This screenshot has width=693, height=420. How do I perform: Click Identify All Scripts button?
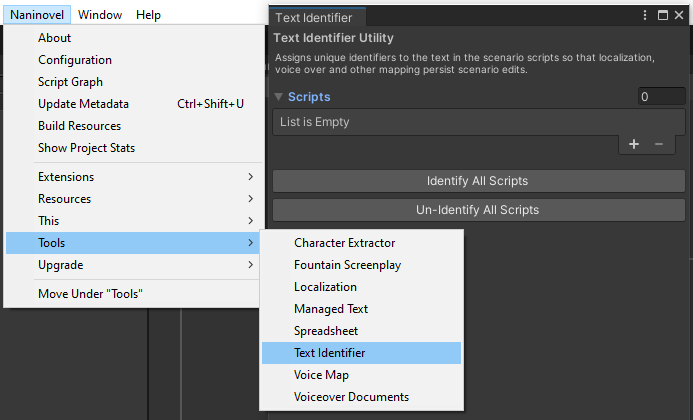[477, 181]
